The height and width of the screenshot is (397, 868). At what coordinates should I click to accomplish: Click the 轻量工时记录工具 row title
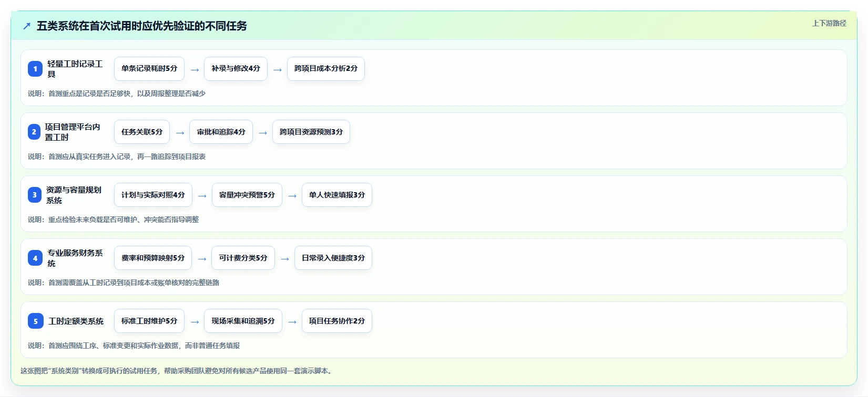click(75, 69)
